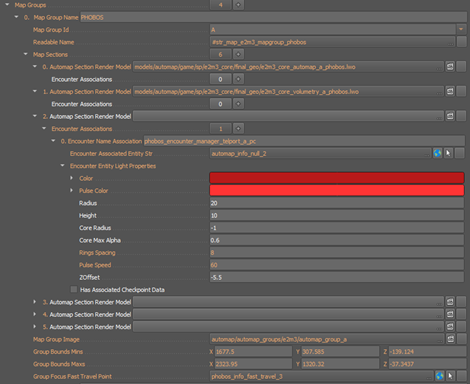This screenshot has height=384, width=470.
Task: Collapse 0. Automap Section Render Model
Action: [35, 66]
